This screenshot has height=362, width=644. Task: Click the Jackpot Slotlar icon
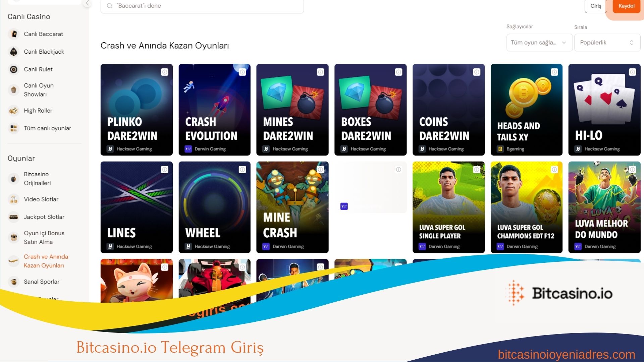tap(14, 217)
